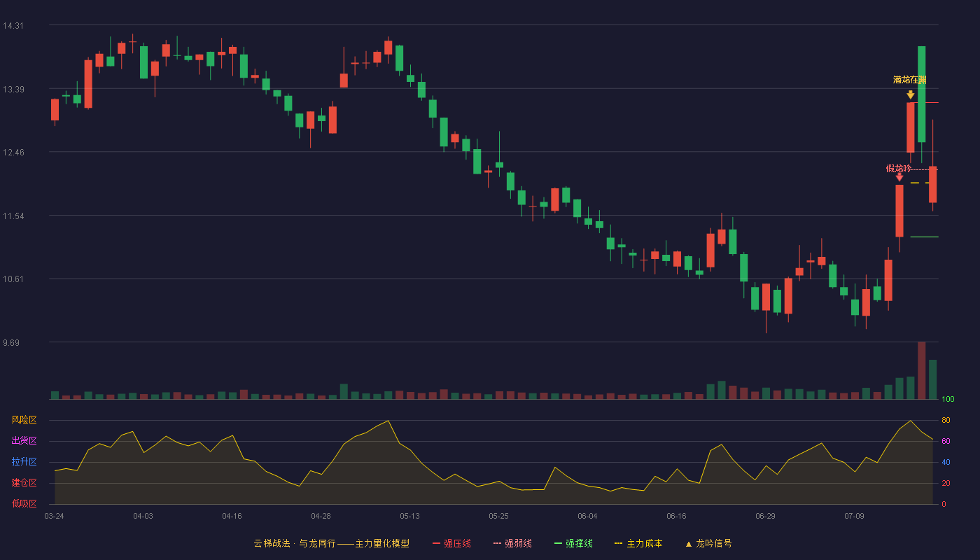Click the 10.61 price axis label
Viewport: 980px width, 560px height.
[x=13, y=279]
